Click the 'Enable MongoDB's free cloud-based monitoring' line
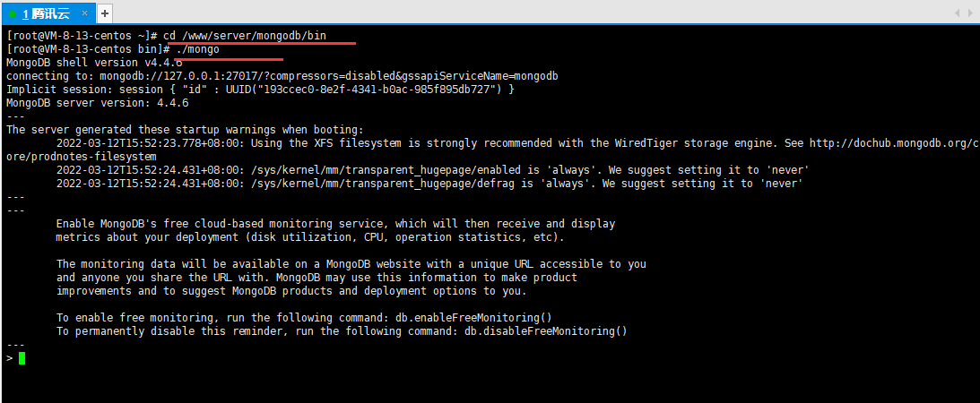Screen dimensions: 980x403 (335, 223)
